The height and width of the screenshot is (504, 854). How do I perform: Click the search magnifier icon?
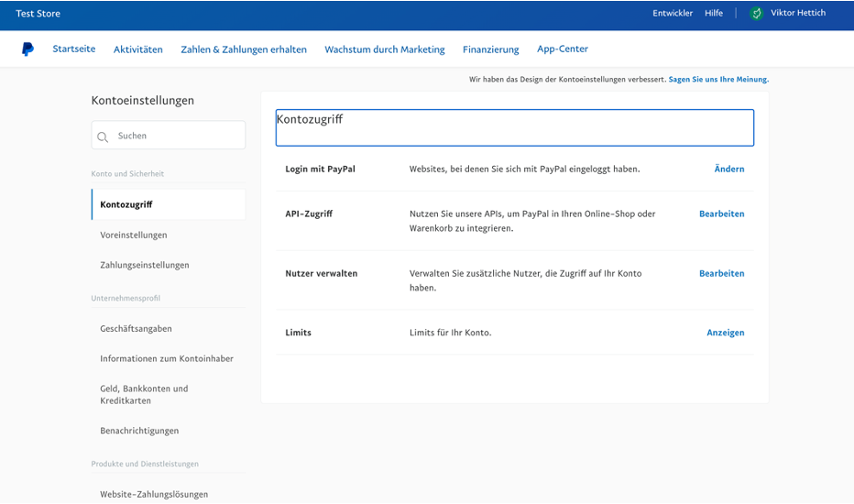pos(103,137)
